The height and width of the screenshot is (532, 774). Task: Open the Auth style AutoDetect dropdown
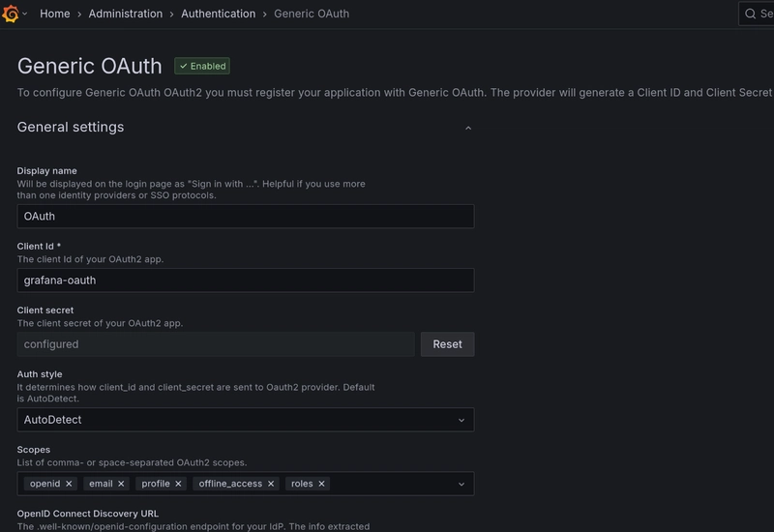(x=246, y=420)
